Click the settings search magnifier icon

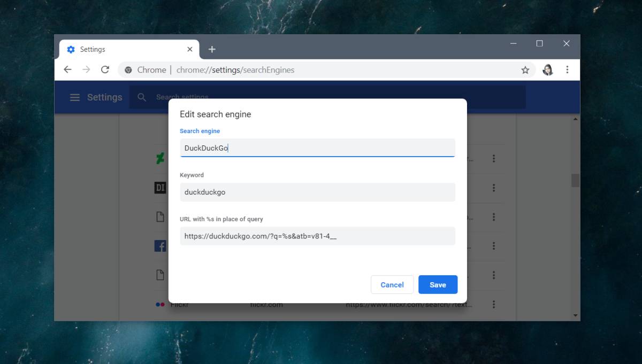pos(142,97)
